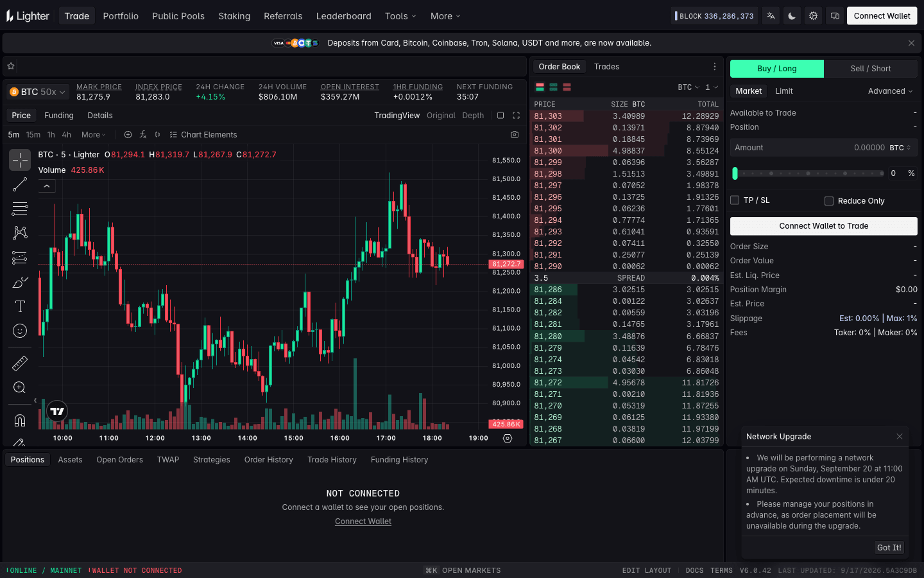This screenshot has width=924, height=578.
Task: Open chart axis settings gear
Action: (x=508, y=438)
